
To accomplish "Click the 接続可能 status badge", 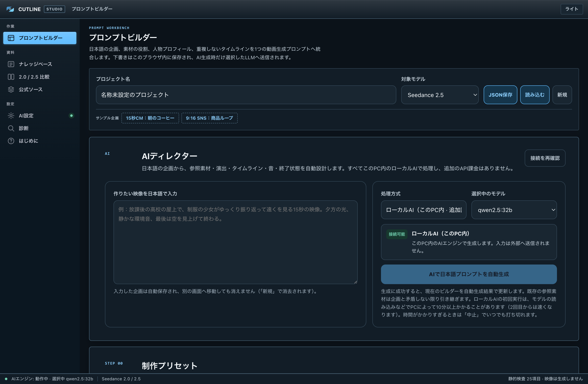I will tap(396, 234).
